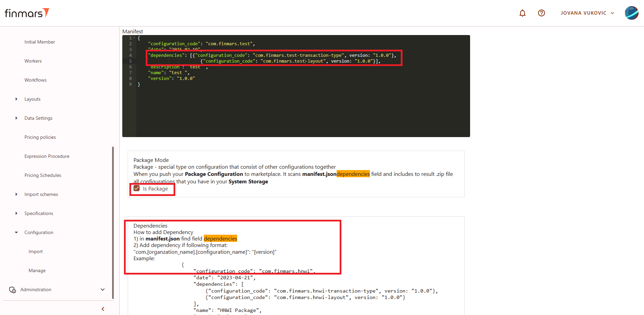
Task: Click the Manifest heading label
Action: click(132, 31)
